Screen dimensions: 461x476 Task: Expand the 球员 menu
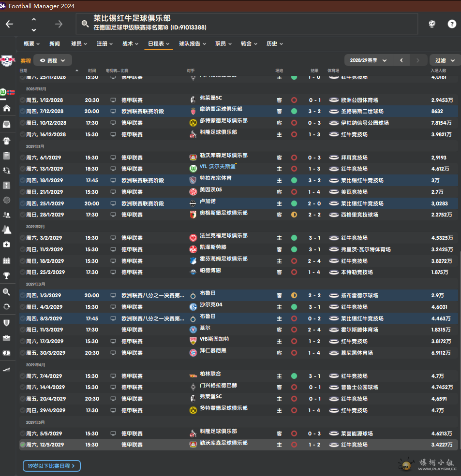point(79,43)
